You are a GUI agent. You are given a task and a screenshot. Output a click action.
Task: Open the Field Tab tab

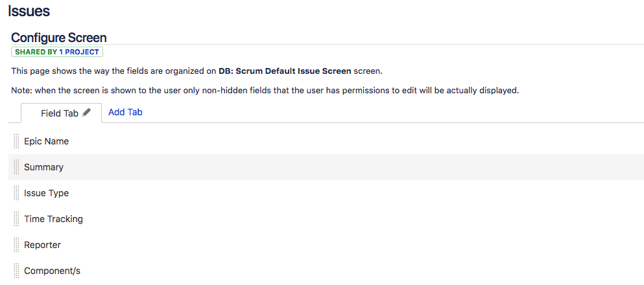[61, 113]
